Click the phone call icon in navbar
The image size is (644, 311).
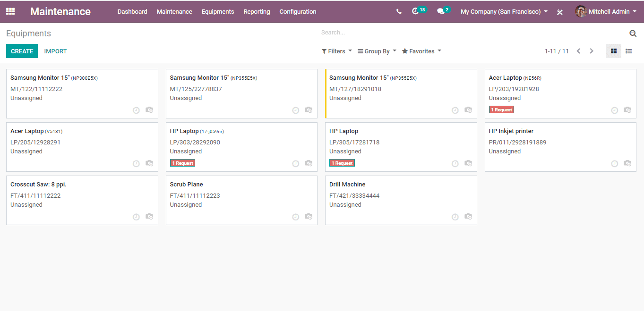point(399,12)
